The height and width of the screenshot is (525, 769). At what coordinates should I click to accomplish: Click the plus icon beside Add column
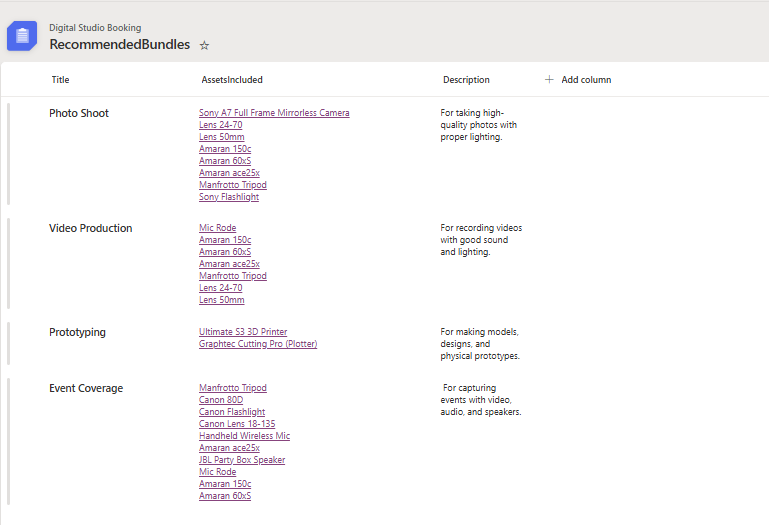[549, 79]
